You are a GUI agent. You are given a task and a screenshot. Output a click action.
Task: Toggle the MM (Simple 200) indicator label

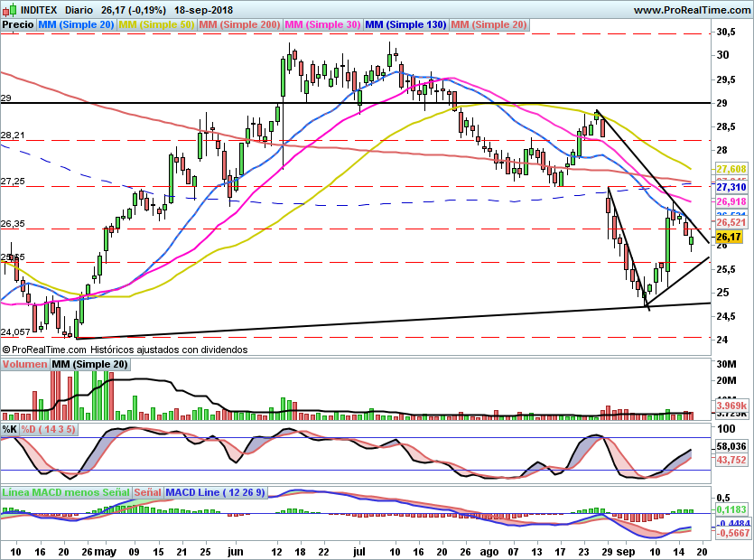click(x=239, y=25)
